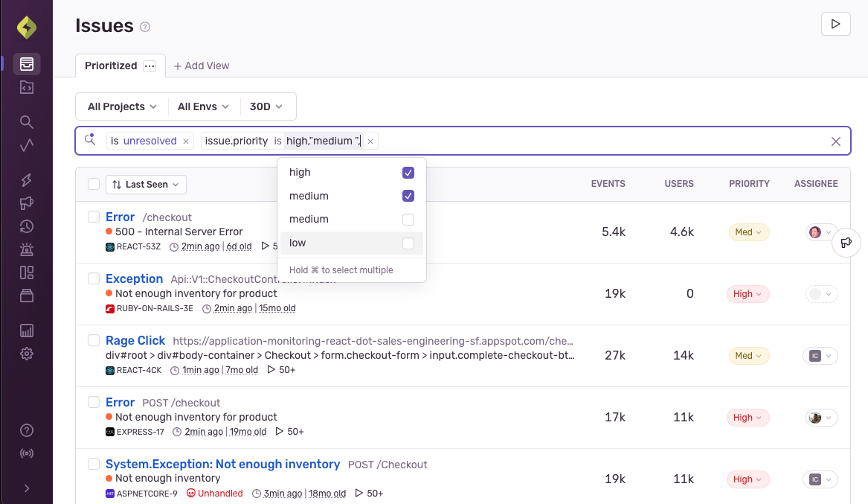This screenshot has width=868, height=504.
Task: Click the Sentry logo in sidebar
Action: tap(27, 27)
